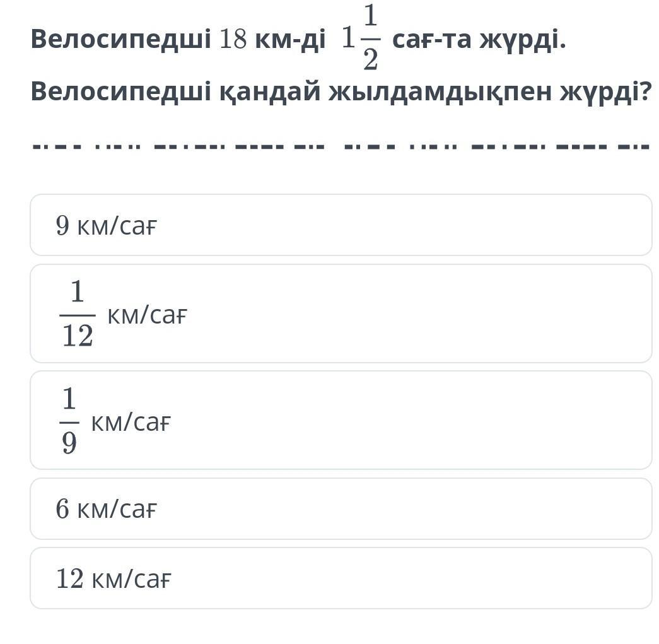This screenshot has width=659, height=644.
Task: Choose the answer option 12 км/сағ
Action: tap(341, 578)
